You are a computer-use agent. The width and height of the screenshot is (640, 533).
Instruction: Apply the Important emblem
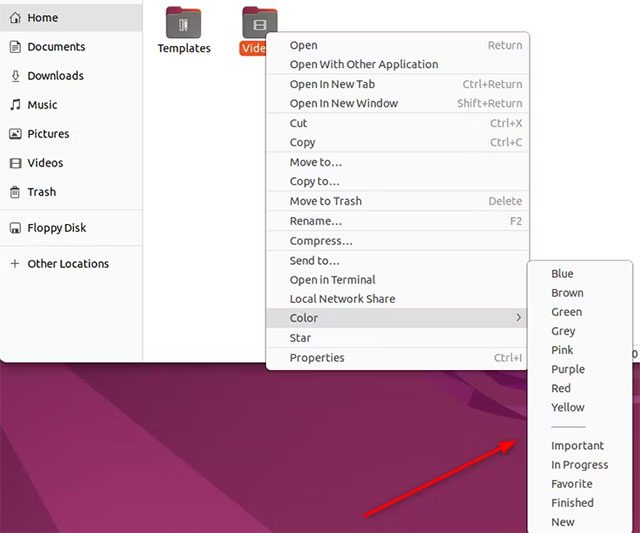(580, 446)
